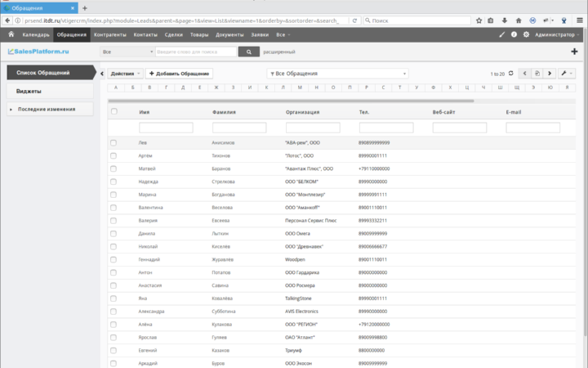This screenshot has width=588, height=368.
Task: Open the CRM settings gear
Action: 526,34
